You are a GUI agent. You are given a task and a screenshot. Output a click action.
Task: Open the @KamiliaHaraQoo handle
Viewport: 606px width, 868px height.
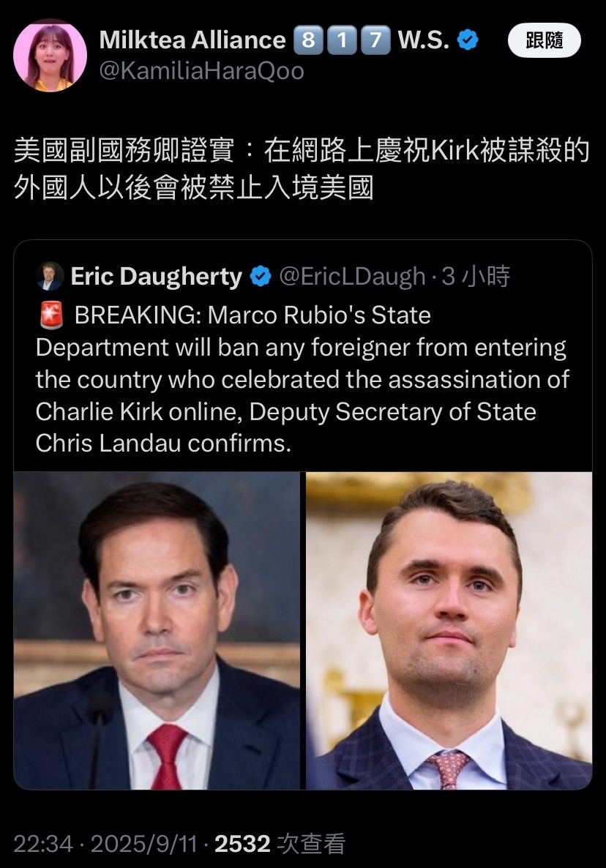(202, 71)
